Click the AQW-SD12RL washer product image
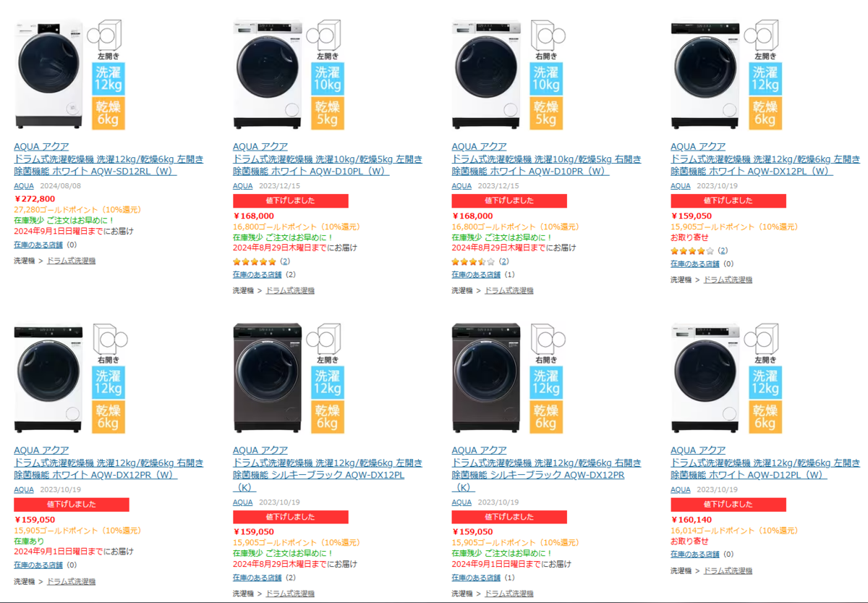The image size is (868, 603). coord(48,75)
